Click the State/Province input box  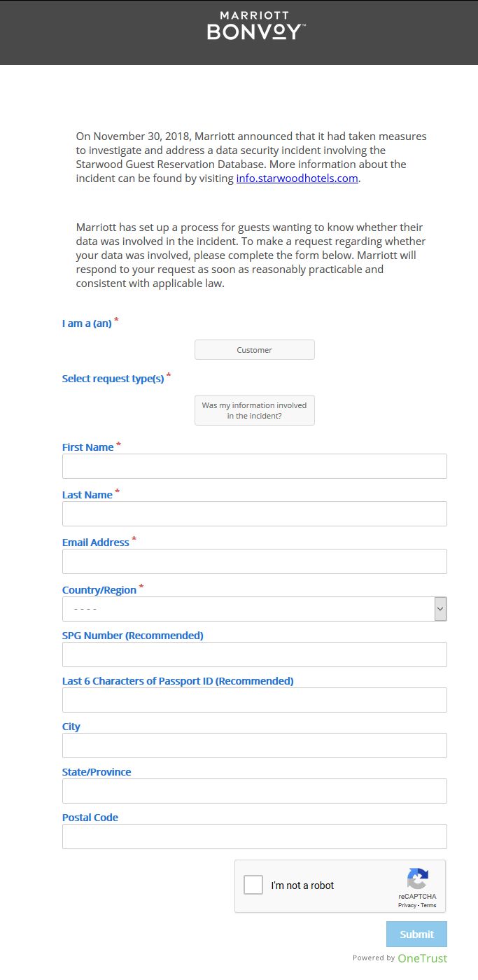[255, 791]
